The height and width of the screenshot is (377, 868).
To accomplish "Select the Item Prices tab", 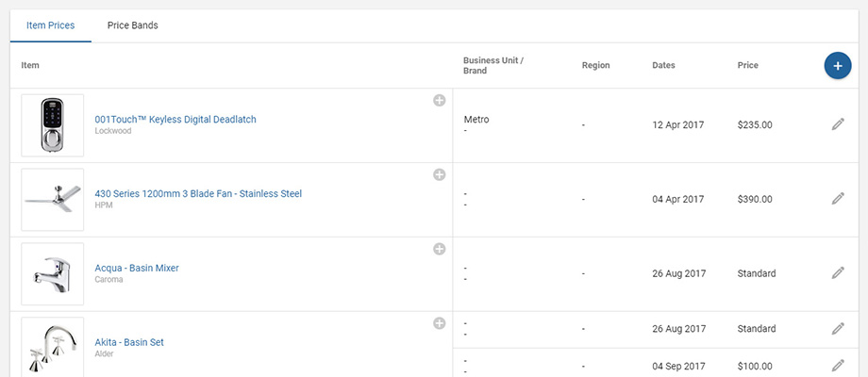I will 51,25.
